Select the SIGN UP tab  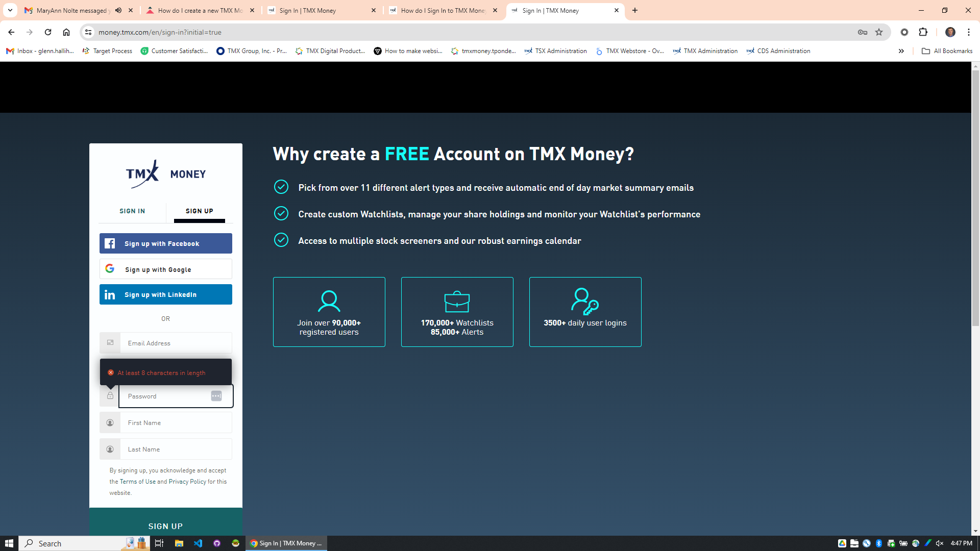[x=199, y=211]
